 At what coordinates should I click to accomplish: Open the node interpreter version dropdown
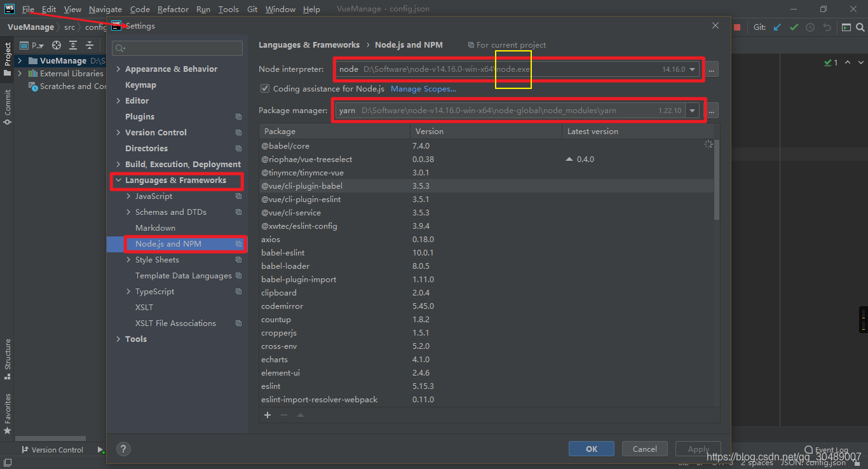(x=693, y=69)
